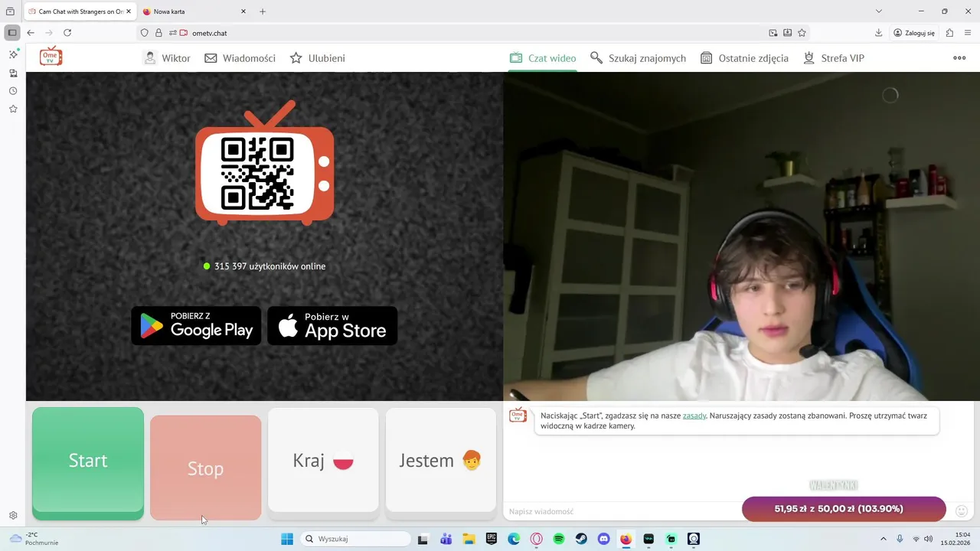Toggle the Firefox sidebar button
980x551 pixels.
(x=11, y=33)
